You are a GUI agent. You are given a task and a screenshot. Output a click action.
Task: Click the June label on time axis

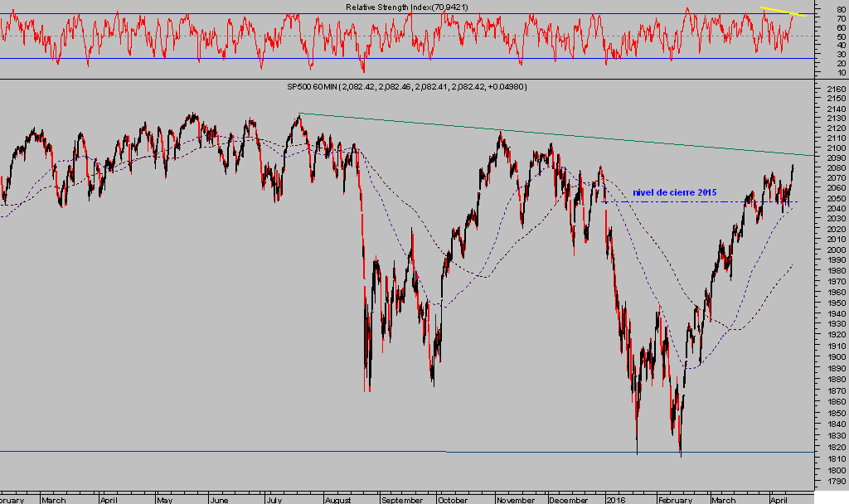tap(219, 500)
